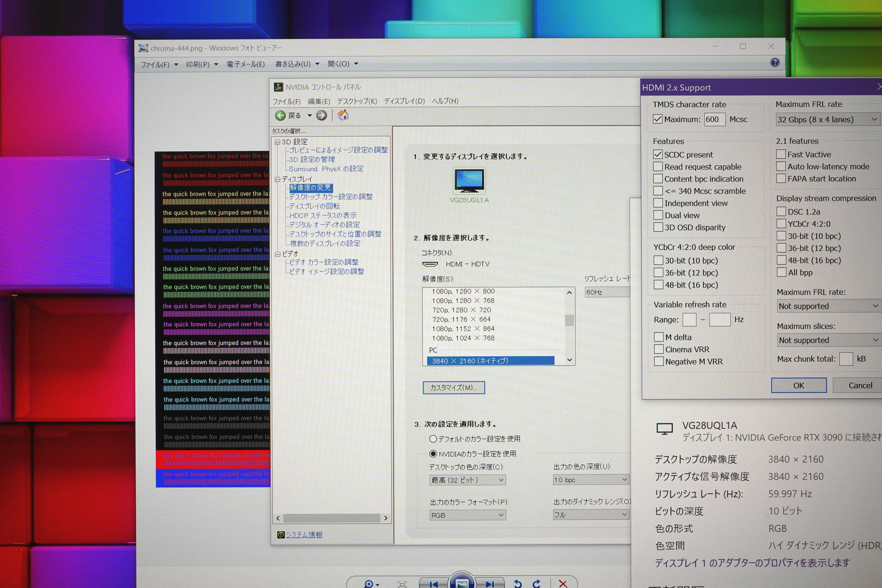Rotate image counterclockwise in Photo Viewer
This screenshot has width=882, height=588.
coord(518,583)
